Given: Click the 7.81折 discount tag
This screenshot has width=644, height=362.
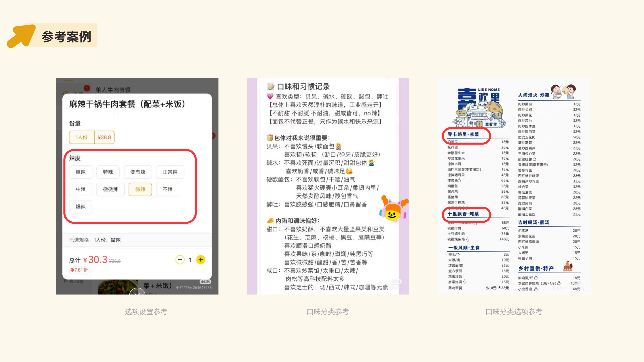Looking at the screenshot, I should 80,270.
